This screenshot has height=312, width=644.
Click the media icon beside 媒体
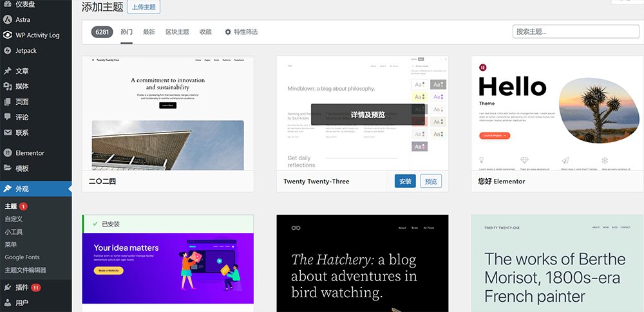pyautogui.click(x=7, y=86)
